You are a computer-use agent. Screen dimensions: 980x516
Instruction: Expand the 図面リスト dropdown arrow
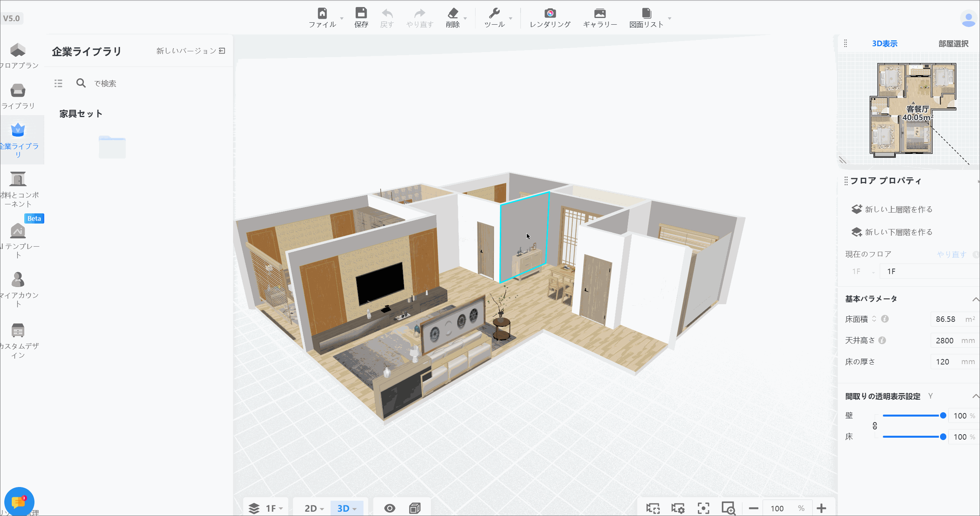coord(669,18)
